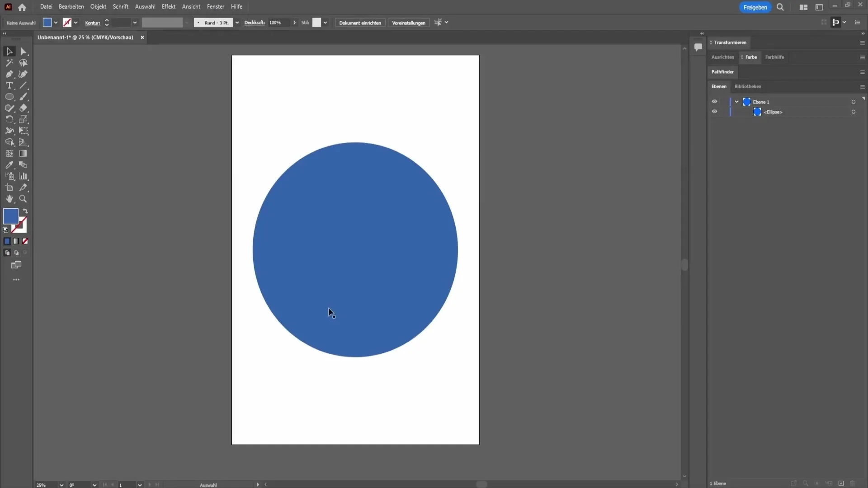Select the Shape Builder tool
The image size is (868, 488).
(x=9, y=142)
